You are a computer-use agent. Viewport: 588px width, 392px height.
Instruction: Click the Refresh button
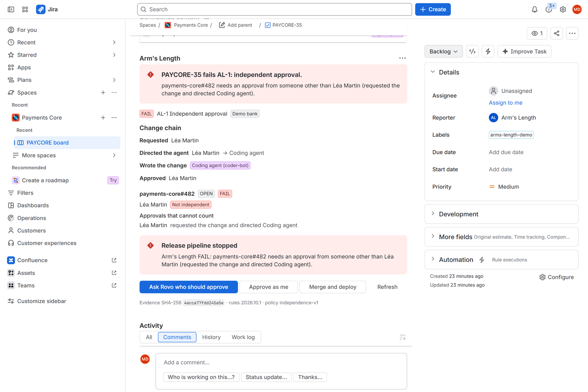[x=387, y=287]
